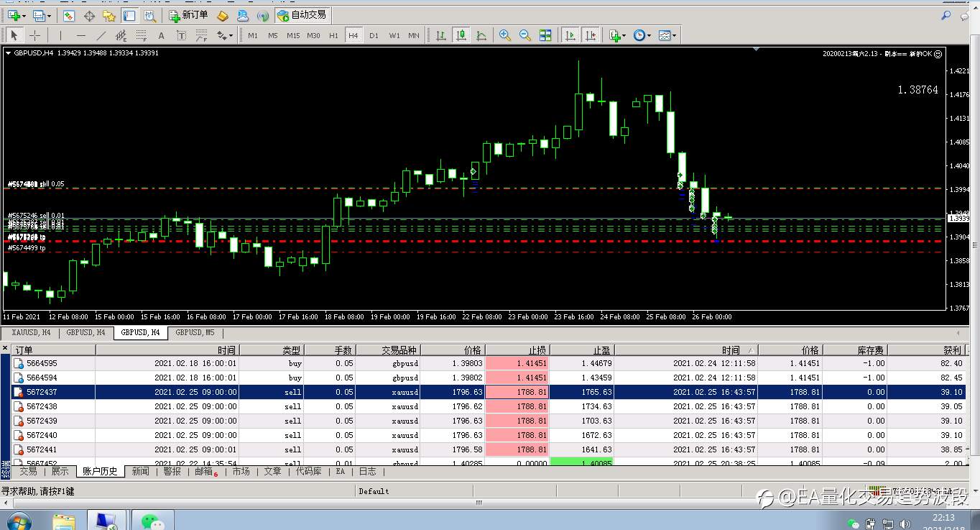
Task: Switch to line chart mode
Action: [x=481, y=35]
